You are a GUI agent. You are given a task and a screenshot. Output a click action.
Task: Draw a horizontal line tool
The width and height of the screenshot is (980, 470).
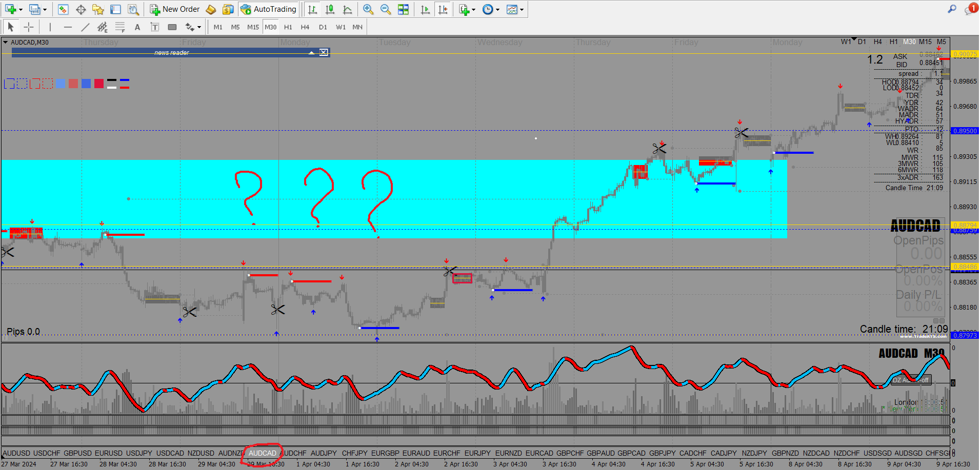pos(68,27)
